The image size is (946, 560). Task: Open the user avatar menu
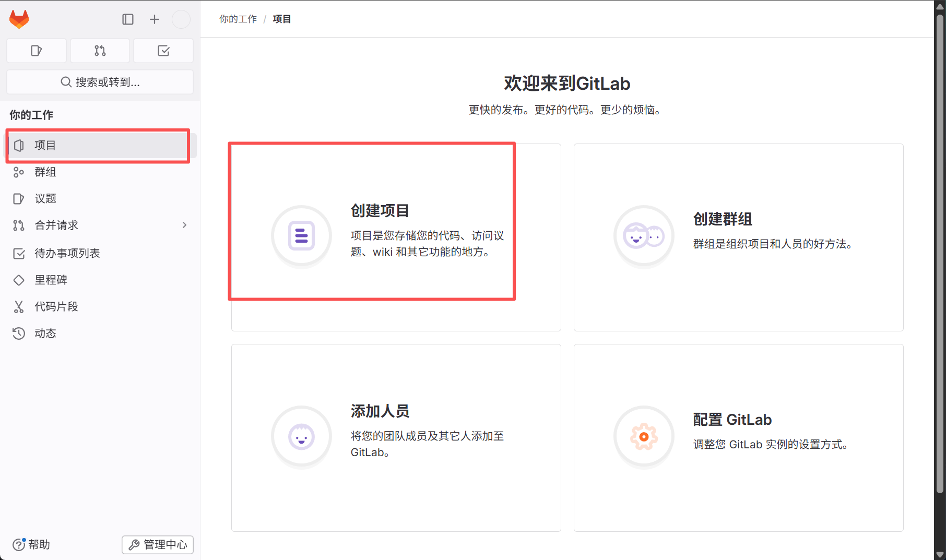[181, 19]
